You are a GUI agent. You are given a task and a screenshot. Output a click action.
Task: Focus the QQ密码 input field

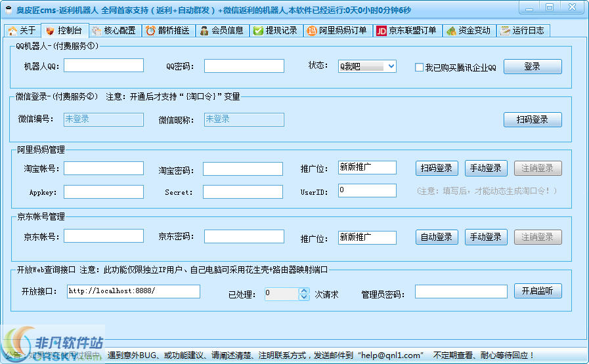pos(244,66)
